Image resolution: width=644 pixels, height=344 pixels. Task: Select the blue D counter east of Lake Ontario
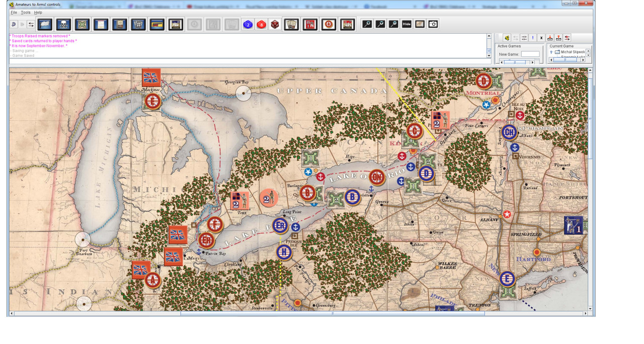tap(427, 174)
